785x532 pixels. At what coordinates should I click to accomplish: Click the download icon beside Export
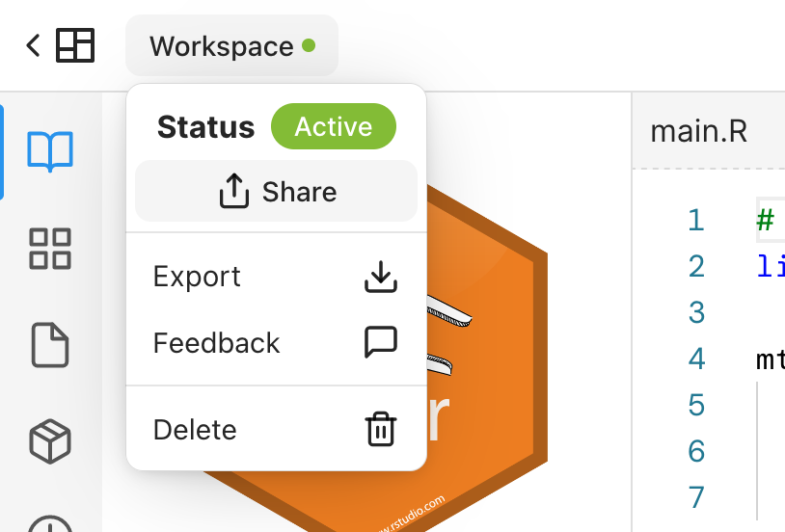[x=381, y=277]
